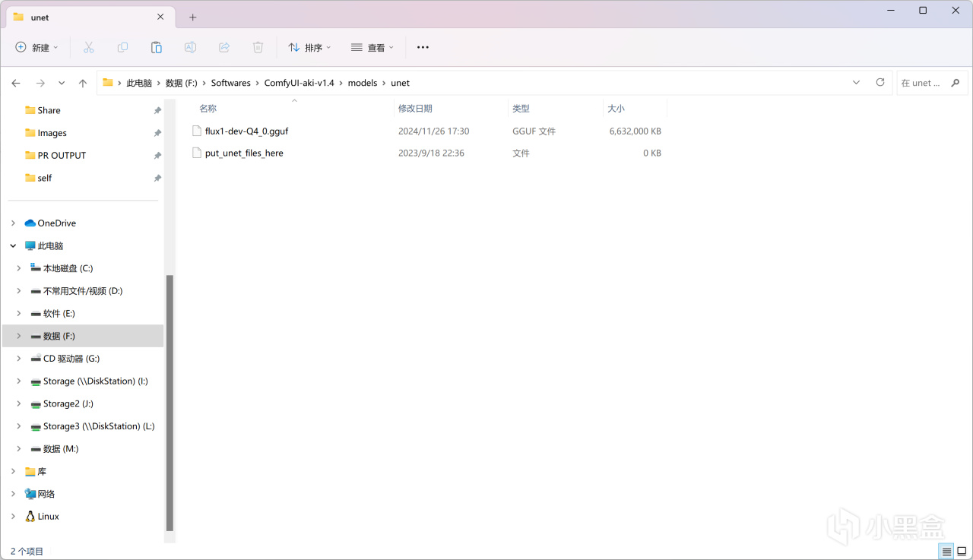Screen dimensions: 973x560
Task: Click models in the address breadcrumb
Action: pos(363,83)
